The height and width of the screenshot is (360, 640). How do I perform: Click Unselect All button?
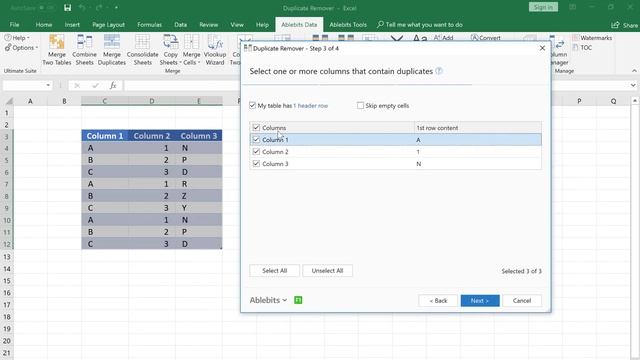click(327, 271)
